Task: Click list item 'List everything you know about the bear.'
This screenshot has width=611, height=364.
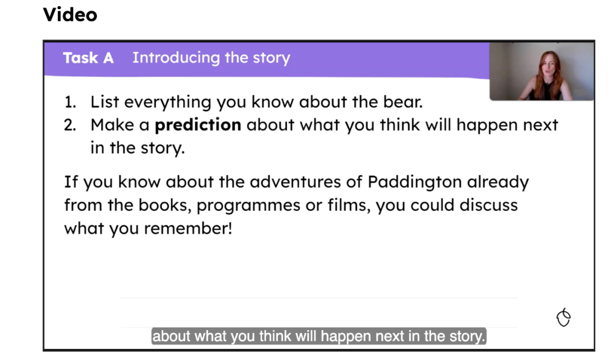Action: (256, 102)
